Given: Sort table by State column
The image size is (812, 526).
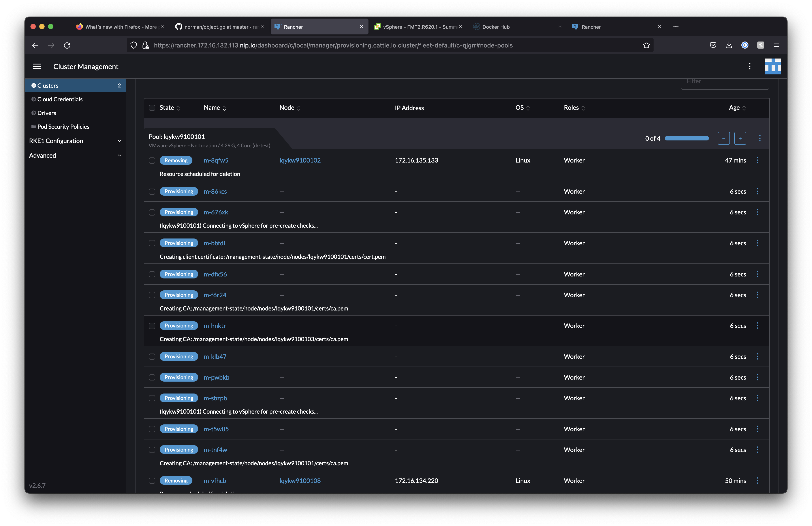Looking at the screenshot, I should pos(169,108).
